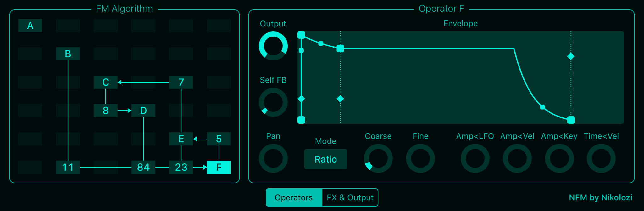Click the Amp<Vel knob
Screen dimensions: 644x211
517,158
